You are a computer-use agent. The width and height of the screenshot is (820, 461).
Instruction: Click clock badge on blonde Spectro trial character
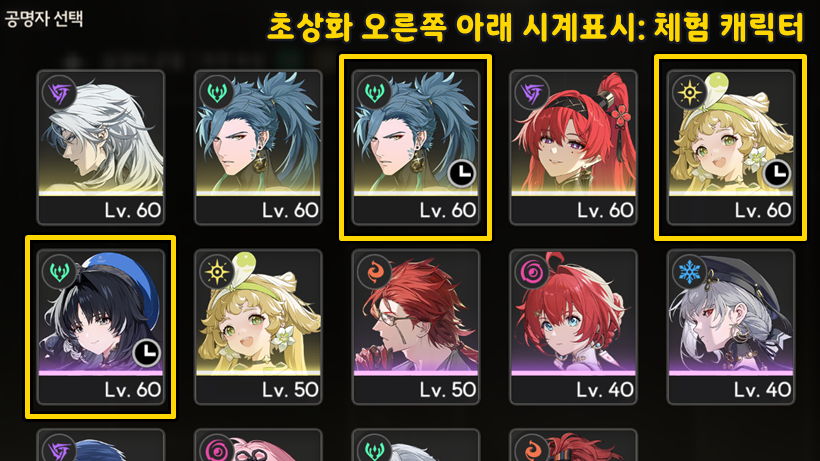(777, 174)
